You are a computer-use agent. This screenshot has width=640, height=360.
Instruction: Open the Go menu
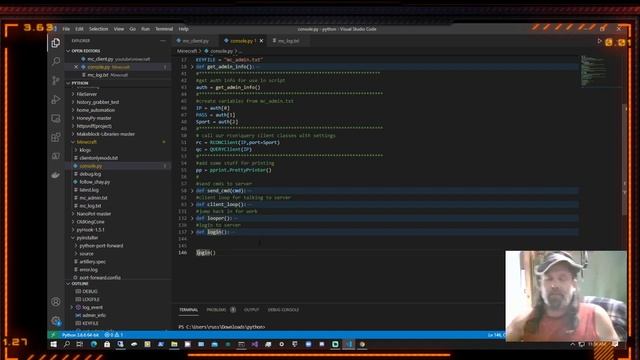coord(133,29)
